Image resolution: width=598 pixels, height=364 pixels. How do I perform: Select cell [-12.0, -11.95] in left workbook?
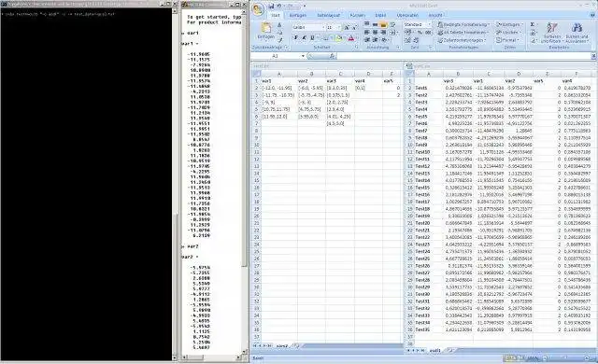click(279, 88)
